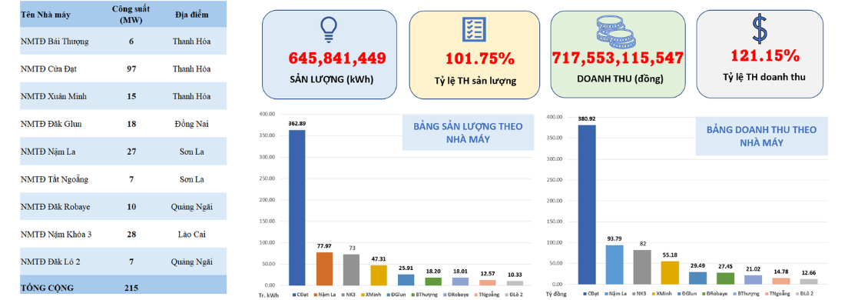Click Quảng Ngãi location for Đăk Robaye row

tap(191, 207)
